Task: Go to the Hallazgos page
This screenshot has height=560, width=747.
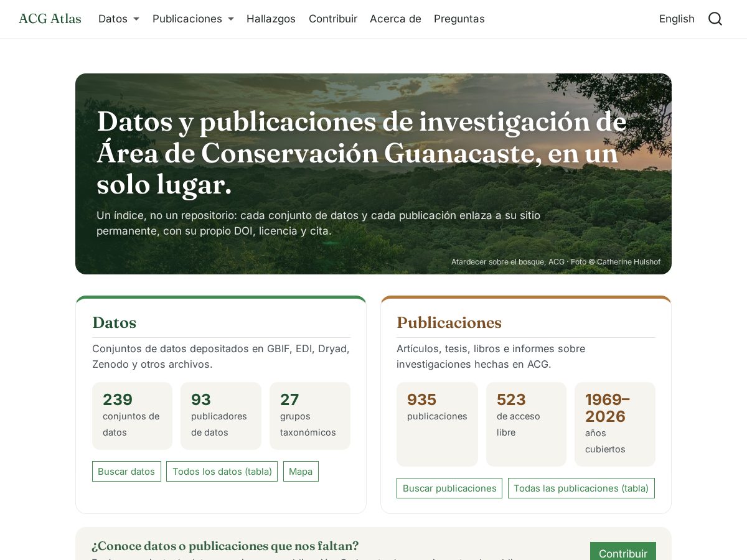Action: coord(271,19)
